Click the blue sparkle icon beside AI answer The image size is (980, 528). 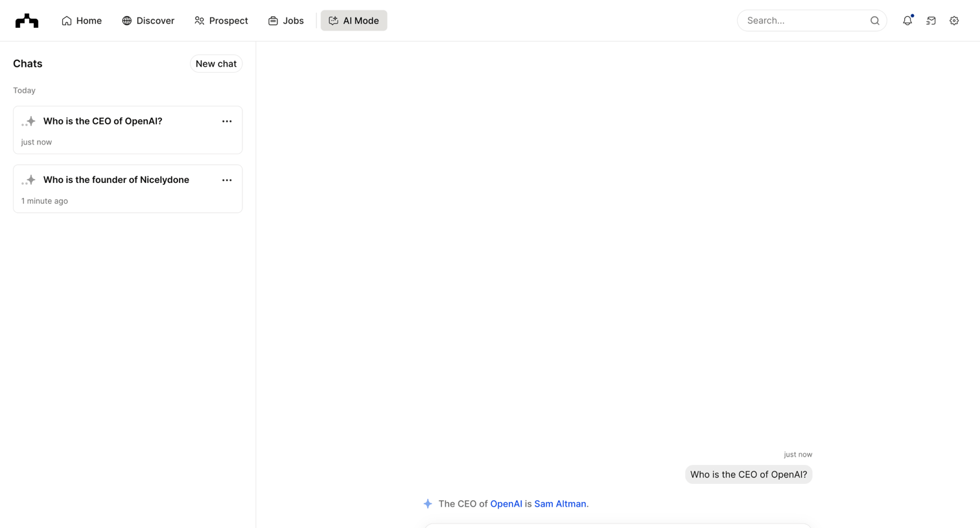click(x=428, y=504)
